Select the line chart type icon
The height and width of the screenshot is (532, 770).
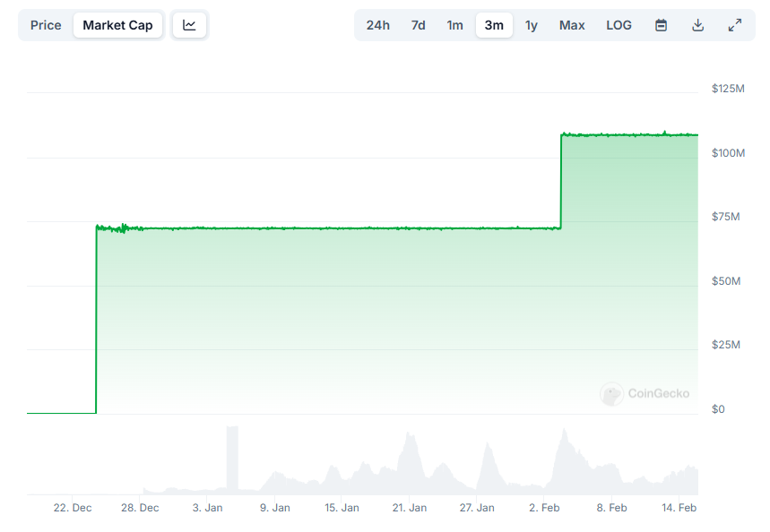(188, 25)
